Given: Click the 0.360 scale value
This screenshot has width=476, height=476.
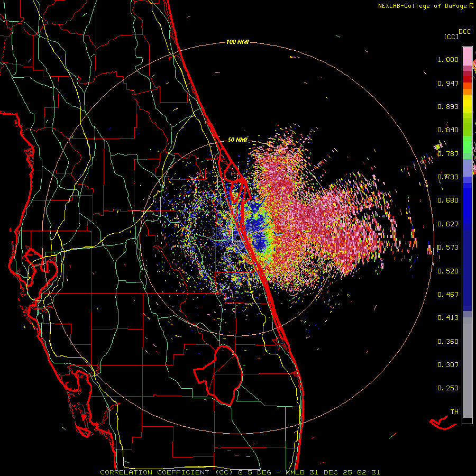Looking at the screenshot, I should (448, 342).
